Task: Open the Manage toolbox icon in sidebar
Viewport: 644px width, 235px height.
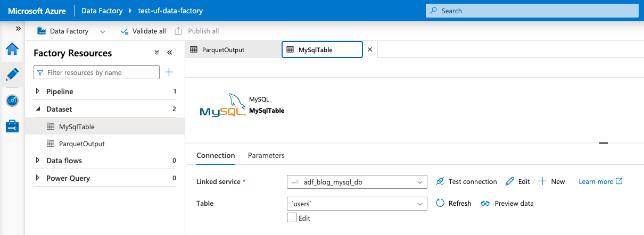Action: [x=12, y=126]
